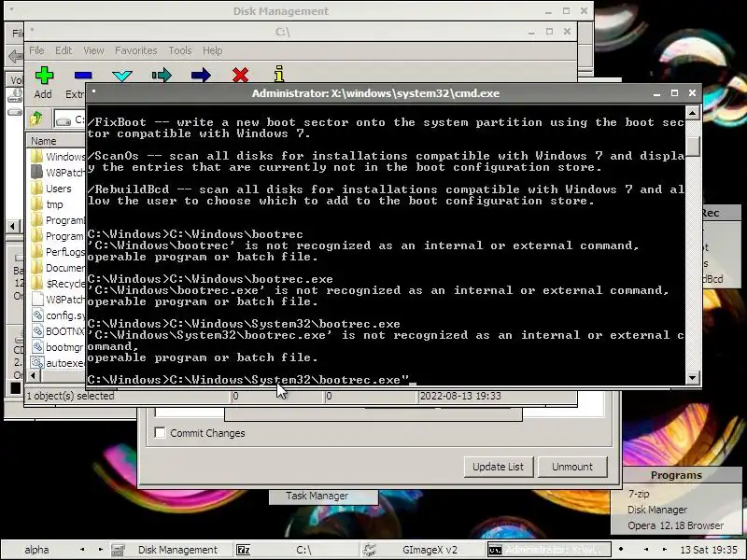Click the cmd window system menu icon
Screen dimensions: 747x560
(94, 91)
